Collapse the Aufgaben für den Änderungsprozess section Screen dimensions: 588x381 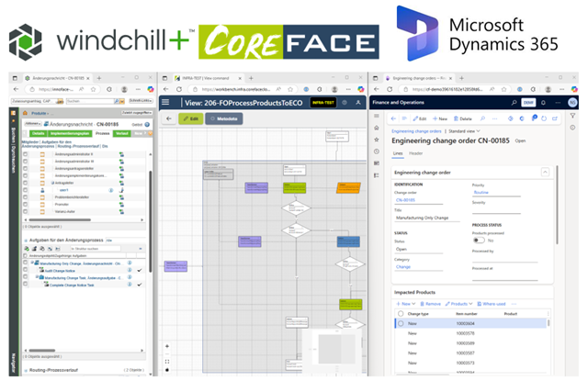[26, 241]
